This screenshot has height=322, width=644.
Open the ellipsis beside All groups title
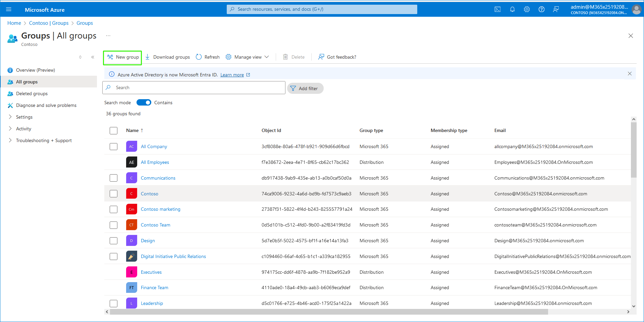tap(108, 36)
